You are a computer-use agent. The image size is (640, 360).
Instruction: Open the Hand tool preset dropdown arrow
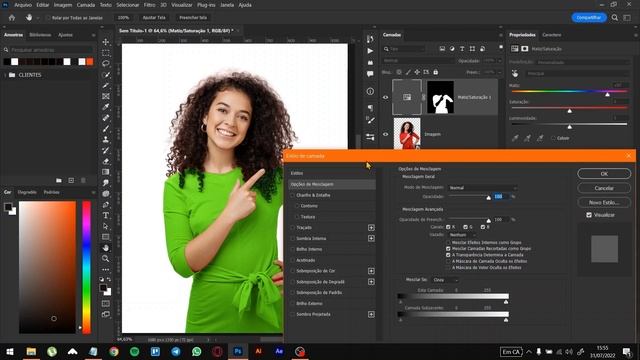click(38, 18)
